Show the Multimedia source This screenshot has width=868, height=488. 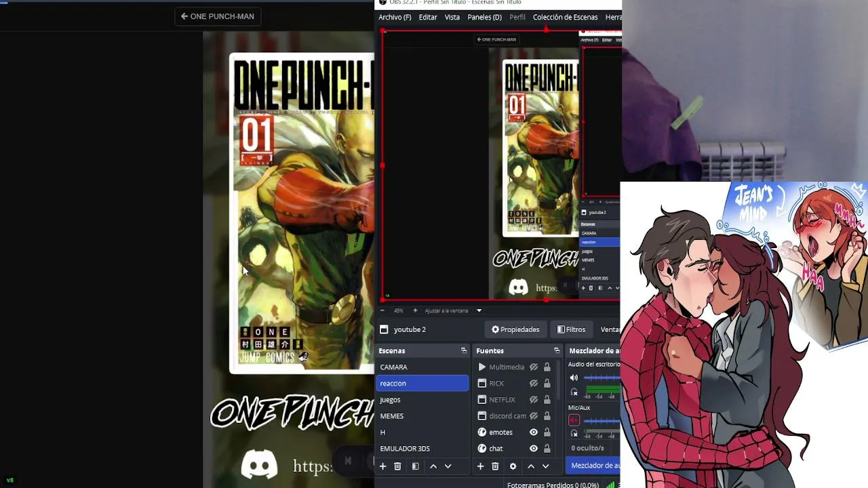[x=534, y=367]
